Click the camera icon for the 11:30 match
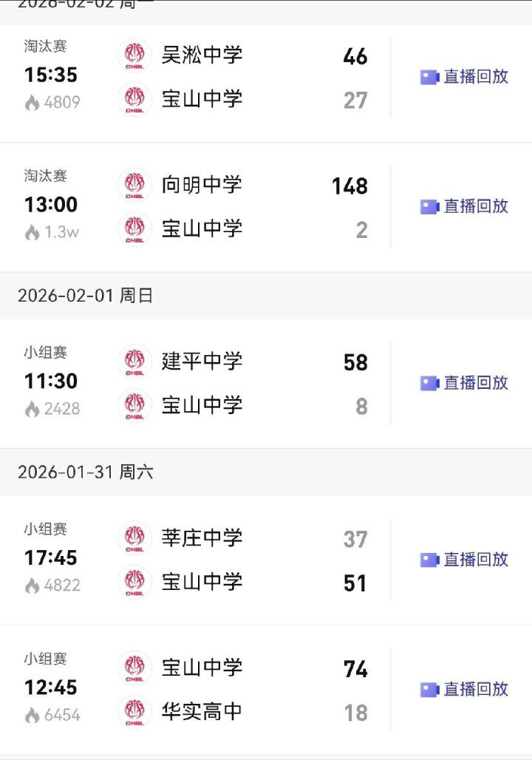The width and height of the screenshot is (532, 760). tap(429, 383)
